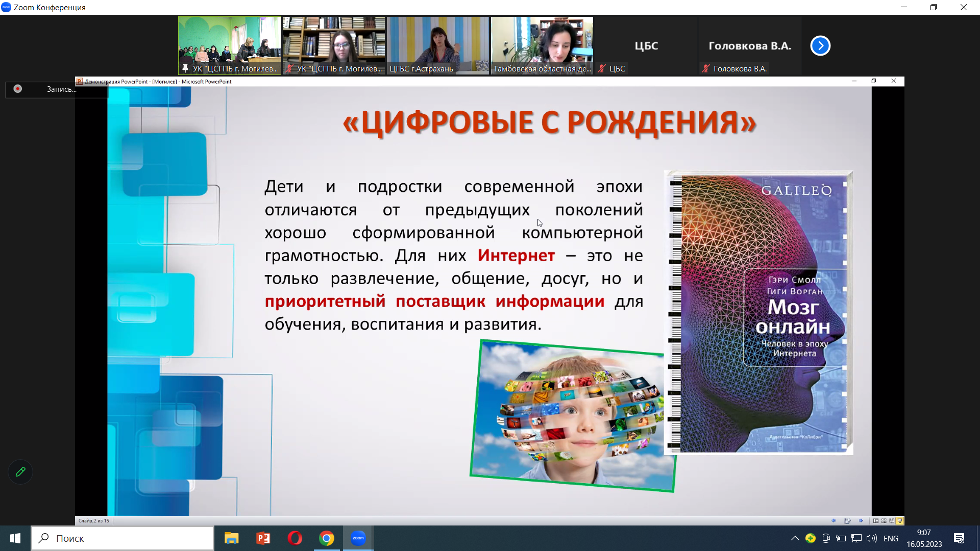Select Тамбовская областная participant video
This screenshot has width=980, height=551.
pos(542,45)
